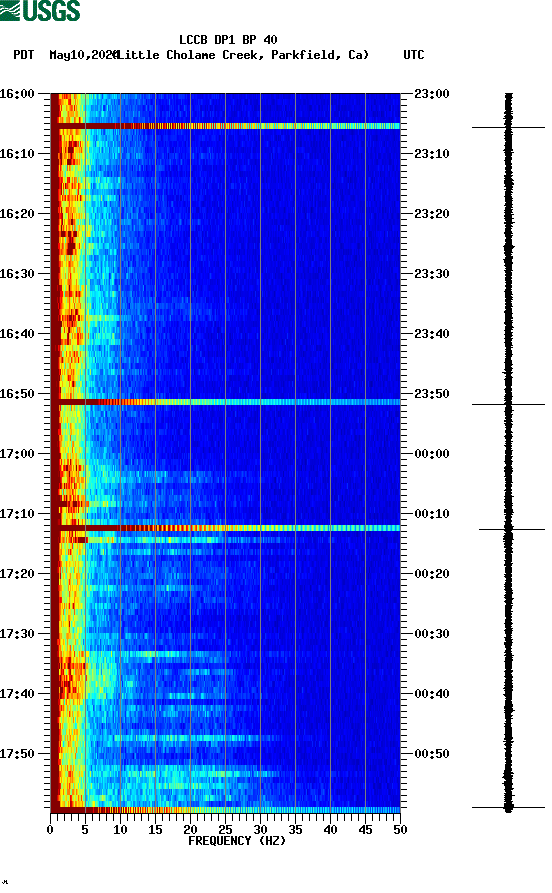
Task: Click the bottom event tick on the seismogram trace
Action: (x=508, y=807)
